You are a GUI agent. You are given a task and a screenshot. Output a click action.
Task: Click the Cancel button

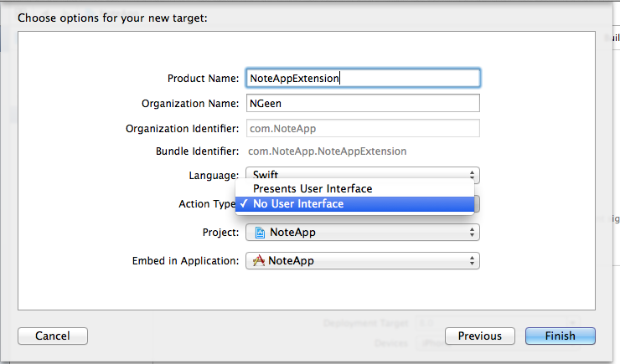pyautogui.click(x=53, y=336)
